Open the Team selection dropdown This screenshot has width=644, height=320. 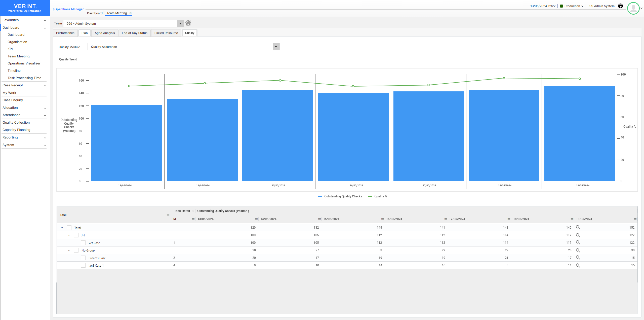click(180, 23)
